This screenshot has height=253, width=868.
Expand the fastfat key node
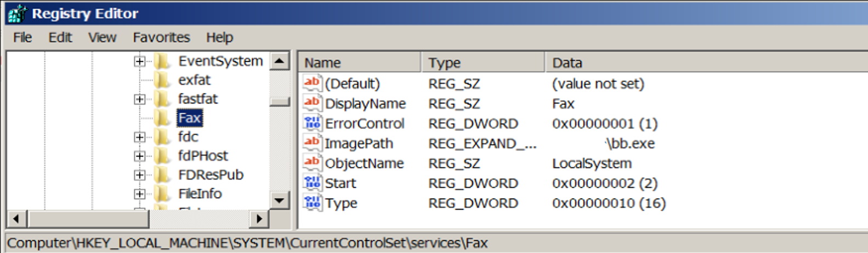coord(139,99)
